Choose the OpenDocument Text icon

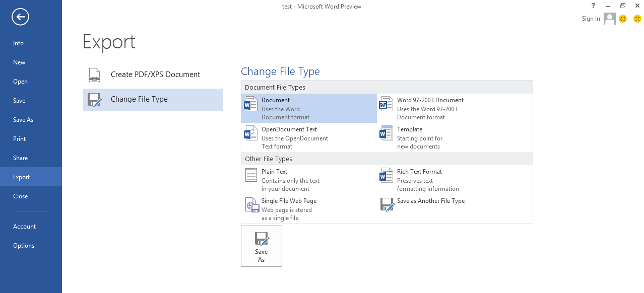[x=250, y=133]
